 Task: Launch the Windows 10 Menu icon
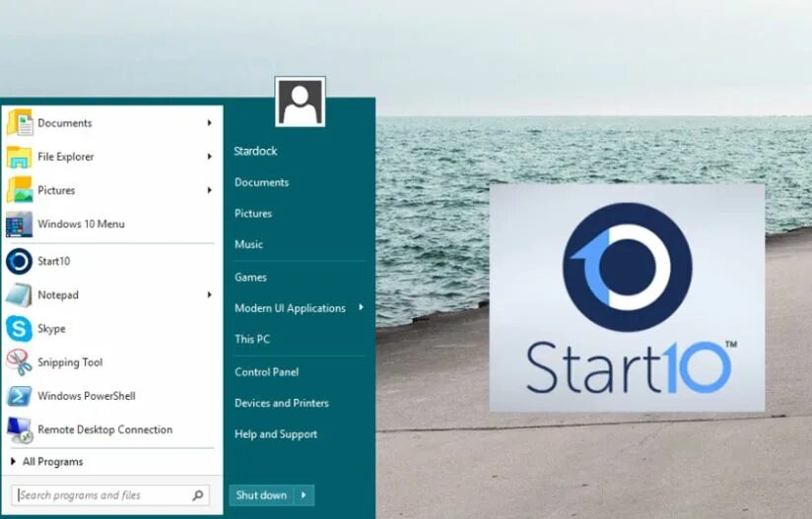tap(19, 225)
